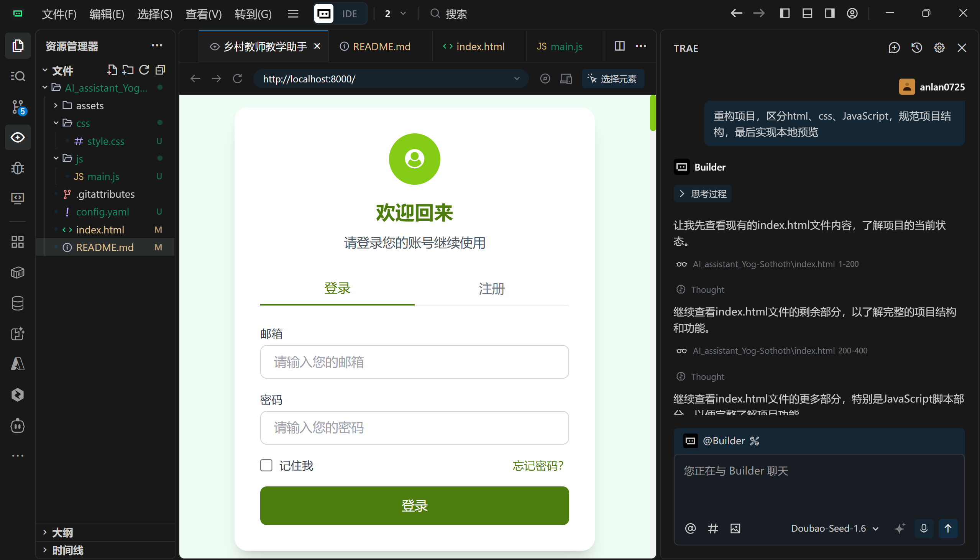Click the Database sidebar icon

pos(18,303)
